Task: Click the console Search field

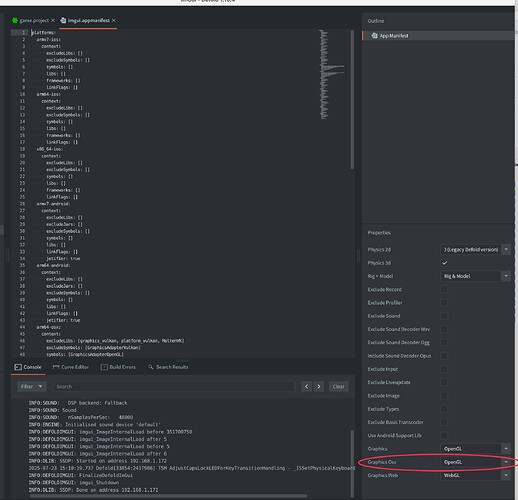Action: (x=174, y=386)
